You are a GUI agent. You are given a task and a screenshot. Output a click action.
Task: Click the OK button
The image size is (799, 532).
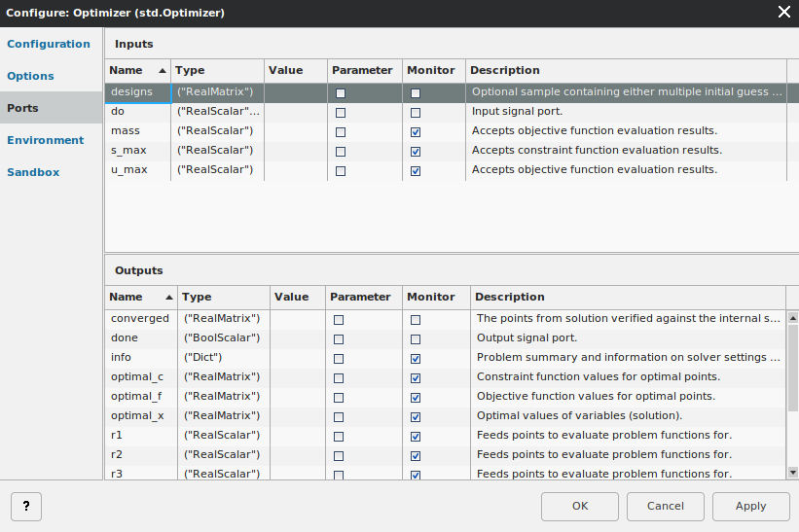580,506
